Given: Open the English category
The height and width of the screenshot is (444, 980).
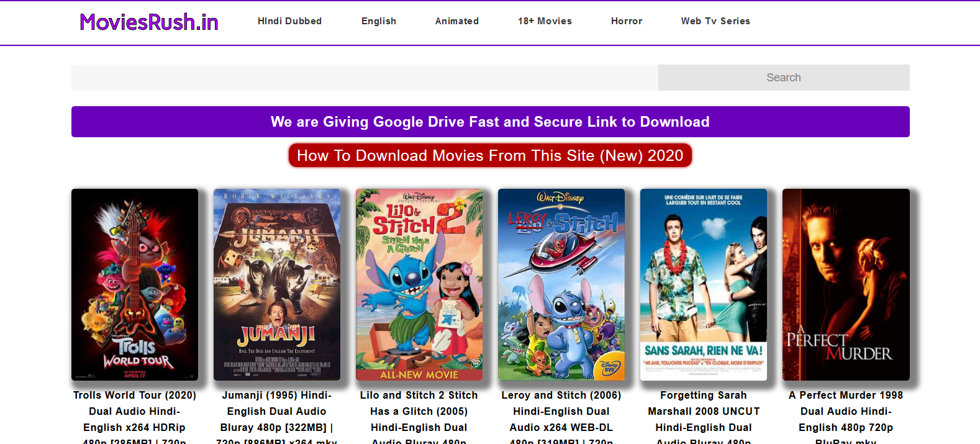Looking at the screenshot, I should (x=379, y=21).
